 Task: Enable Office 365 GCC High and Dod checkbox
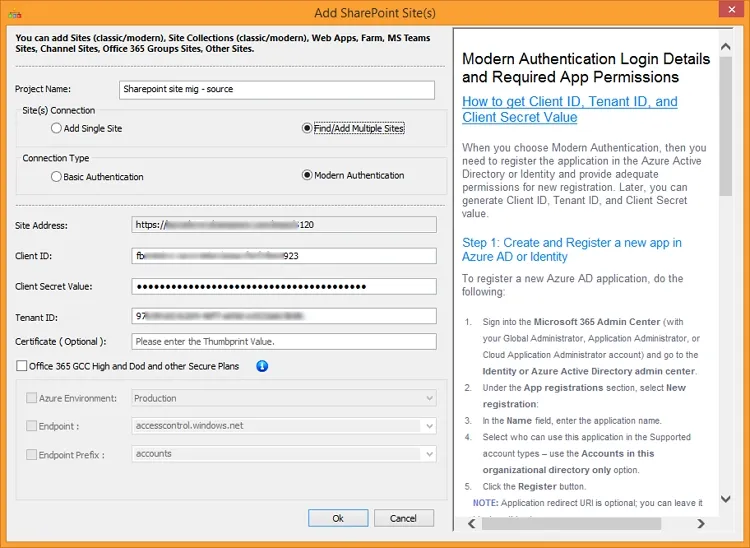point(22,367)
